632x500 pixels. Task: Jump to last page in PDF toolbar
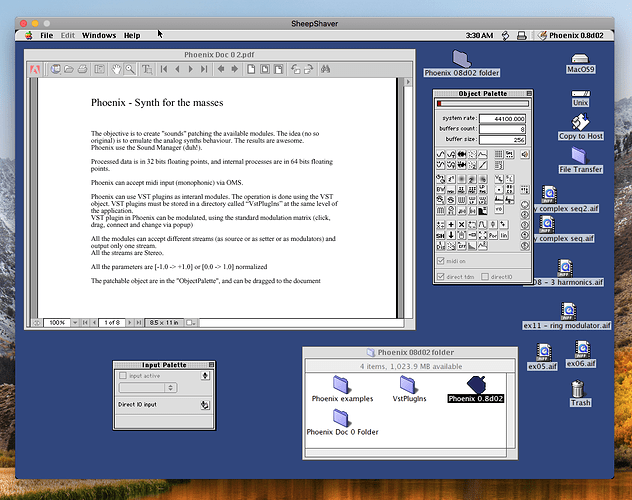204,69
